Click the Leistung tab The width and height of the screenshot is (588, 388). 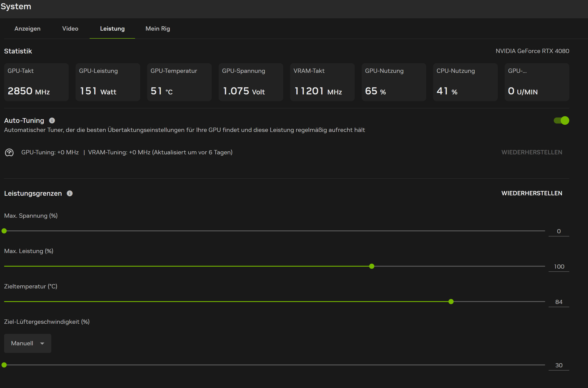pyautogui.click(x=112, y=29)
